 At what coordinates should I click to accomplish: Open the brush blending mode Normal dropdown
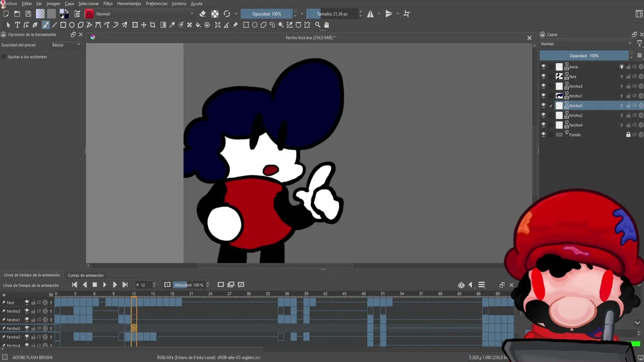(x=145, y=14)
